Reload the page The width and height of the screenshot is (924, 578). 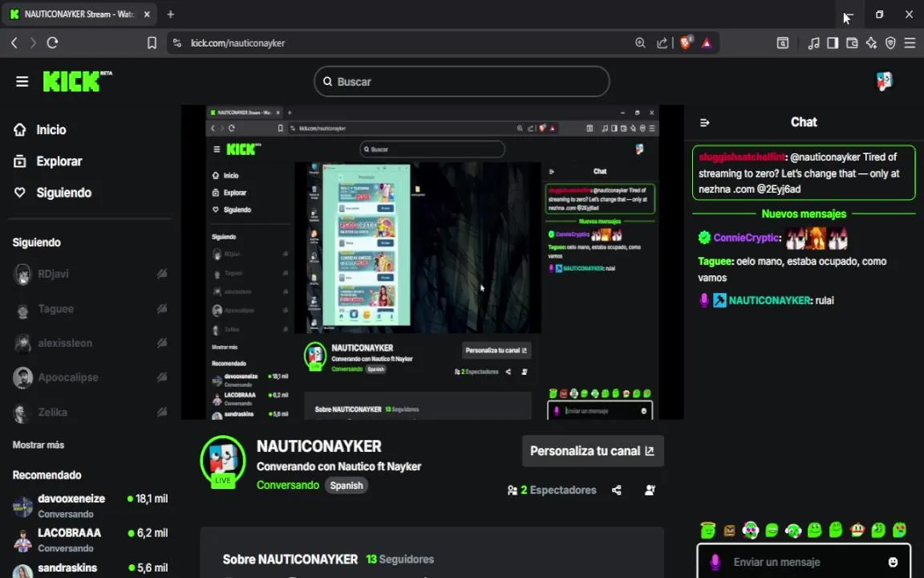click(x=52, y=43)
